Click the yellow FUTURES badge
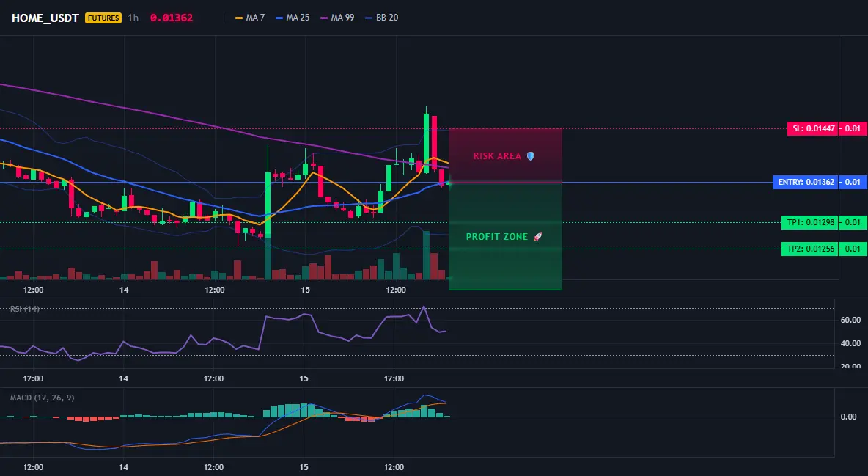Screen dimensions: 868x476 (x=103, y=18)
